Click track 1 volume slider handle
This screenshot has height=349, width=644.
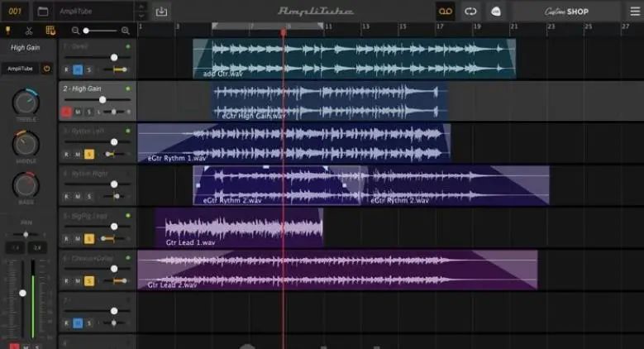tap(114, 58)
